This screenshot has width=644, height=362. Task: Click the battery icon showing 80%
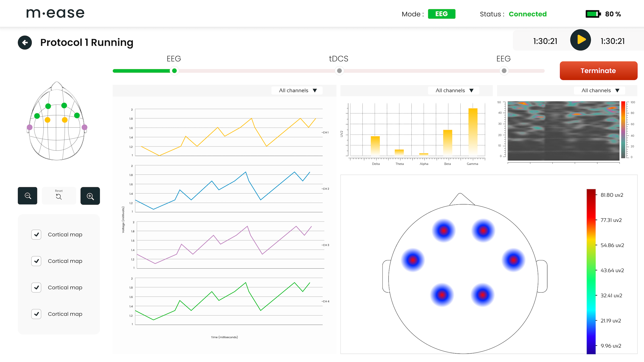point(593,14)
